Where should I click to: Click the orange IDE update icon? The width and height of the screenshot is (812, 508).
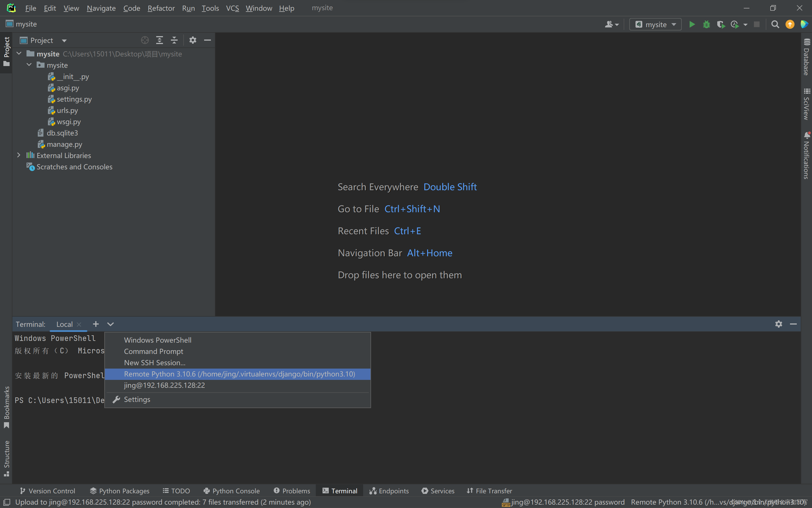790,25
